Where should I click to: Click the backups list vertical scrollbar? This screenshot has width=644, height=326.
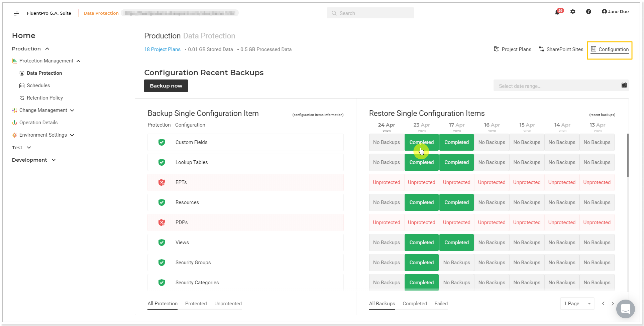point(628,155)
